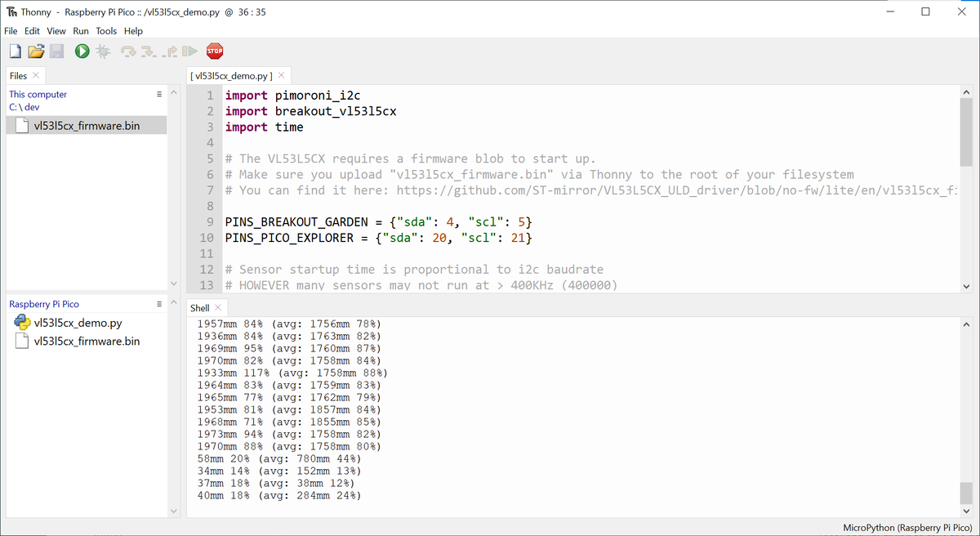
Task: Step over the current line
Action: 127,50
